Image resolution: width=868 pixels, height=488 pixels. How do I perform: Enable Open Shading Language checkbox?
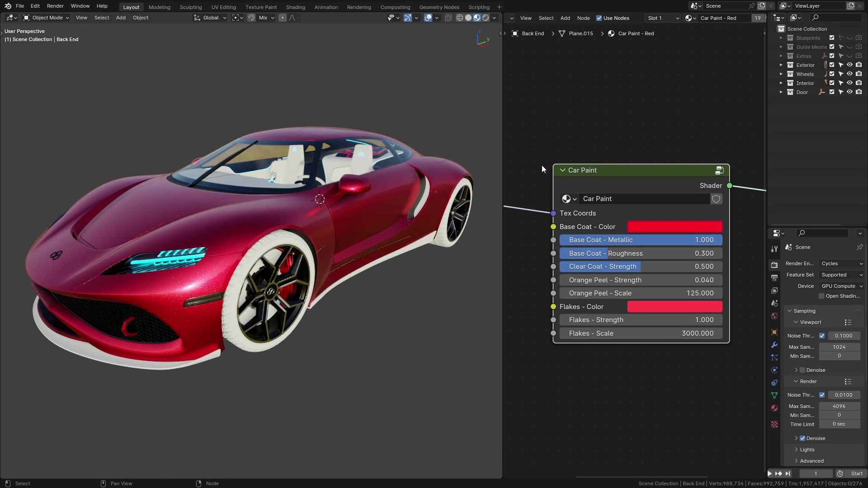tap(821, 296)
